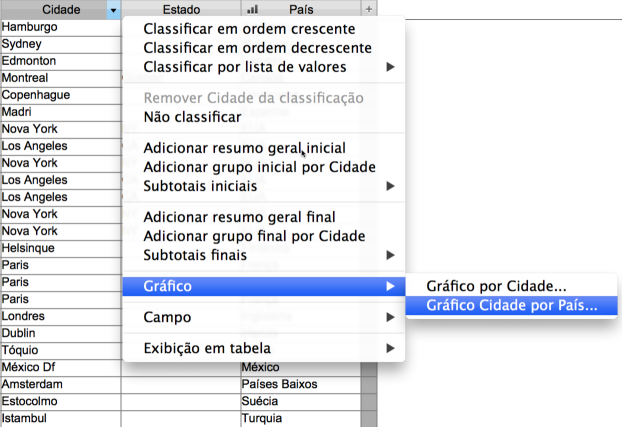Select Não classificar menu entry
This screenshot has width=622, height=427.
[x=264, y=117]
